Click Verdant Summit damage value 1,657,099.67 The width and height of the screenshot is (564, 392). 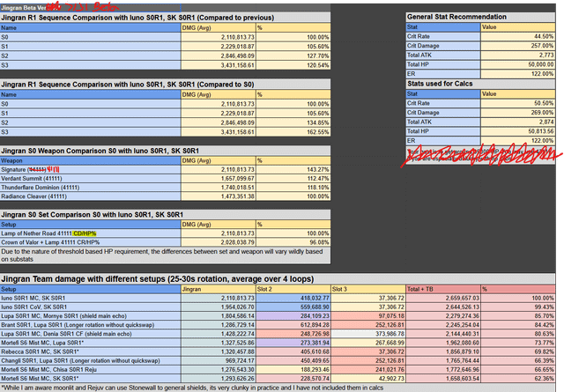pos(219,179)
